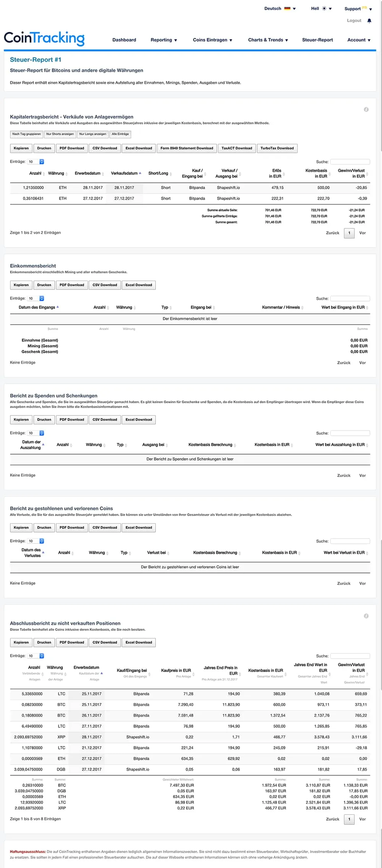Click Excel Download in Einkommensbericht section
Viewport: 382px width, 868px height.
pos(139,285)
